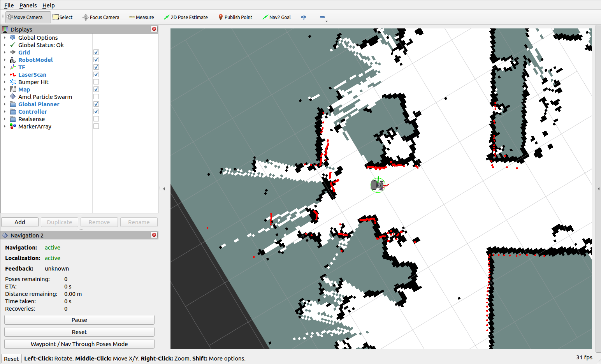Turn on the MarkerArray checkbox
The width and height of the screenshot is (601, 364).
tap(96, 126)
